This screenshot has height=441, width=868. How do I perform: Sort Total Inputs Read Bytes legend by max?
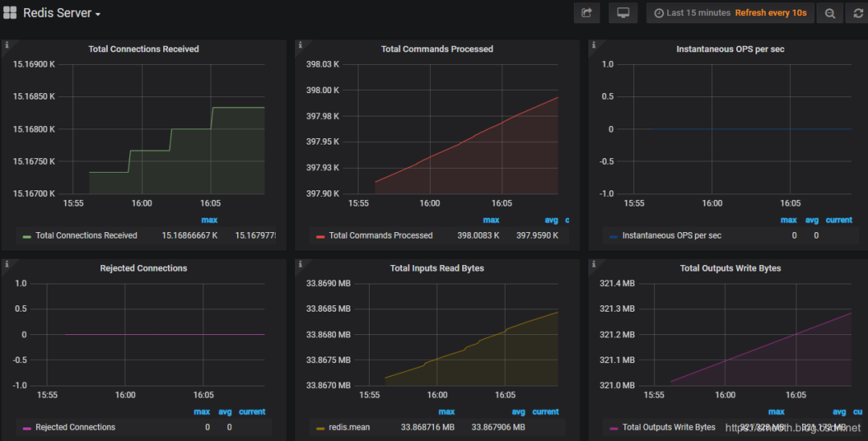click(446, 411)
